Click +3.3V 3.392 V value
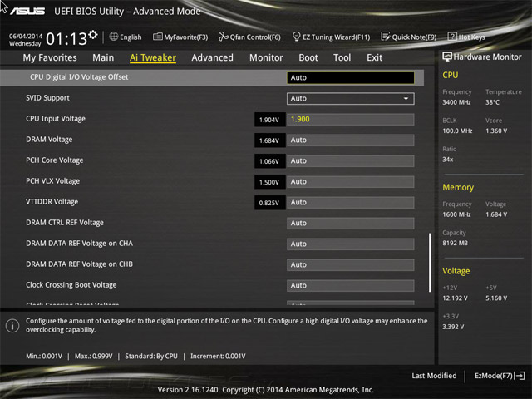The image size is (532, 399). [453, 327]
